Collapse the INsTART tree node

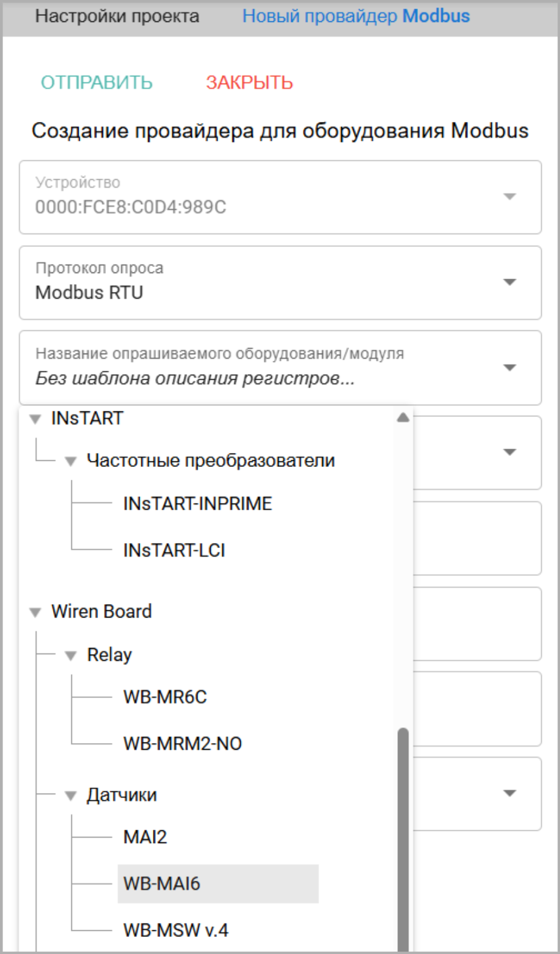(35, 419)
